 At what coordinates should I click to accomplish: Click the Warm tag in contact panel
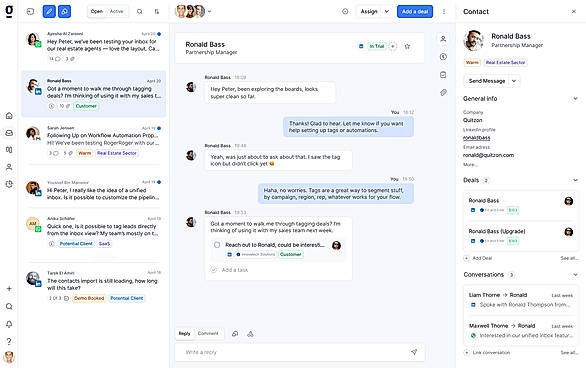[x=472, y=62]
